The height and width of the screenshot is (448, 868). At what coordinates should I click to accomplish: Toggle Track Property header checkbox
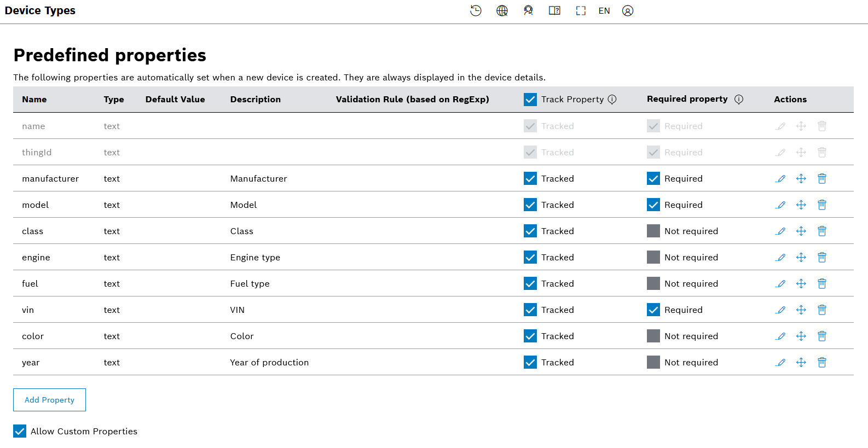[530, 100]
